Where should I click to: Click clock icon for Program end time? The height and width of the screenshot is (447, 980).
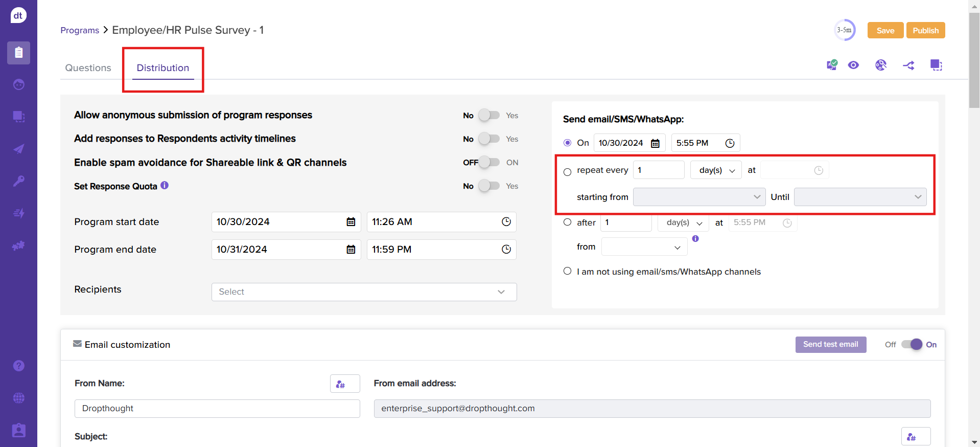(x=506, y=250)
